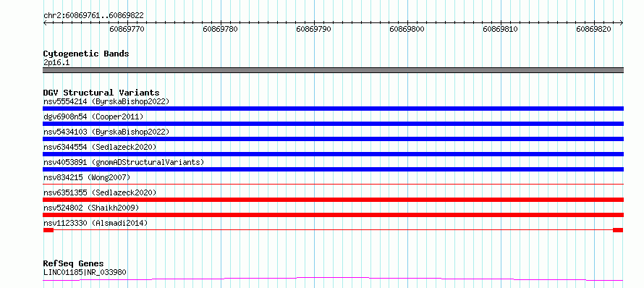The image size is (644, 288).
Task: Click the magenta LINC01185 gene line
Action: 333,279
